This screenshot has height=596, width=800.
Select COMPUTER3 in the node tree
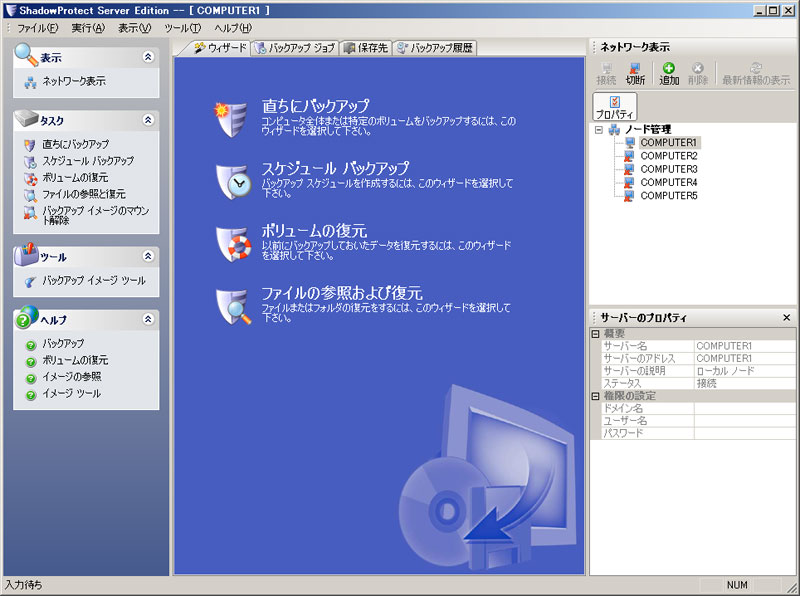pyautogui.click(x=669, y=169)
